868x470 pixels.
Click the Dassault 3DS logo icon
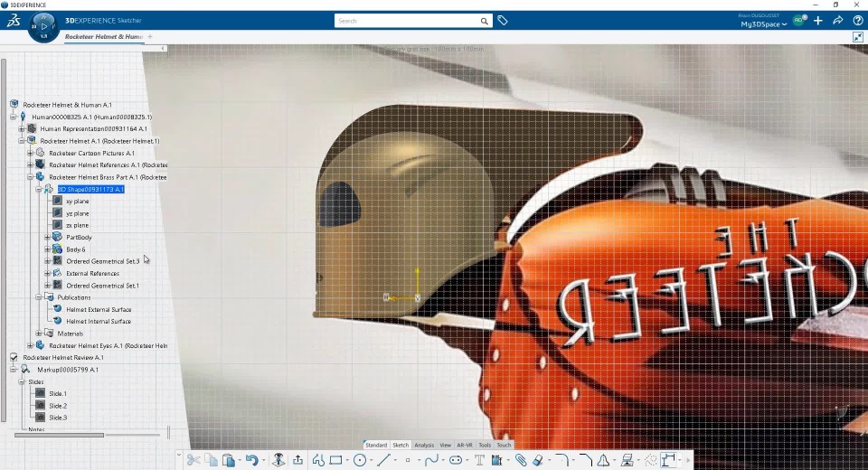coord(14,21)
